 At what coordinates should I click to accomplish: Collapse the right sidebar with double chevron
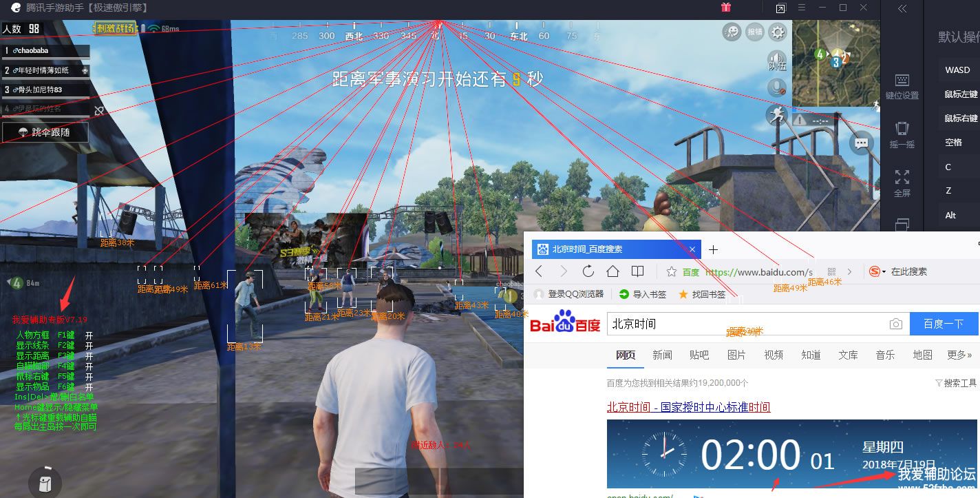pyautogui.click(x=902, y=8)
